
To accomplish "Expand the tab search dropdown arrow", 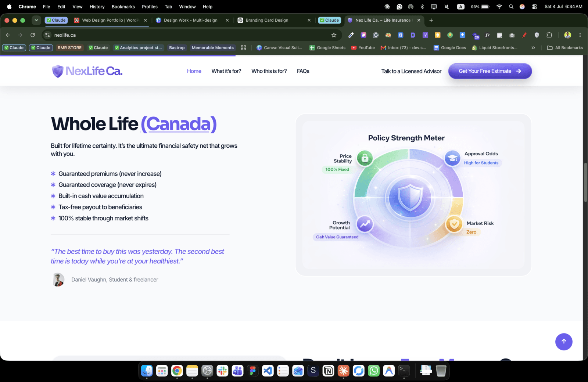I will tap(36, 20).
